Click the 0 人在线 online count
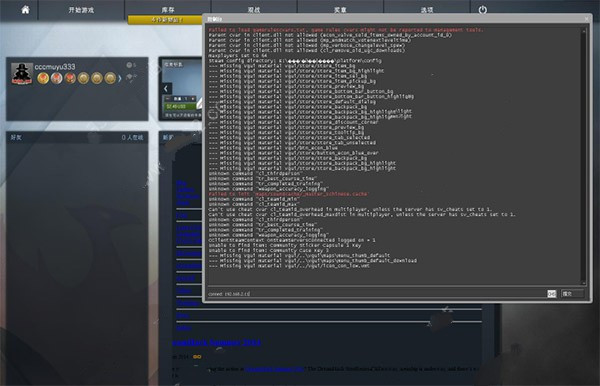This screenshot has height=386, width=600. pos(132,137)
